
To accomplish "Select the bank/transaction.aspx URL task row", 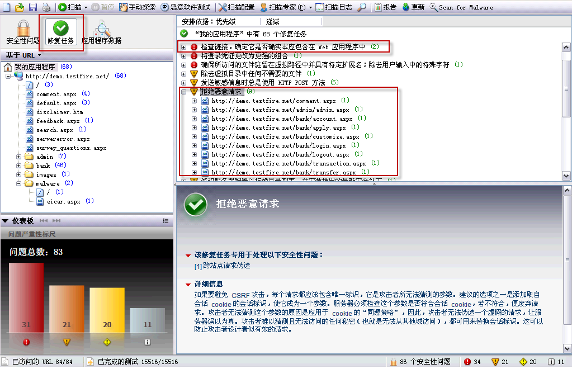I will 290,163.
